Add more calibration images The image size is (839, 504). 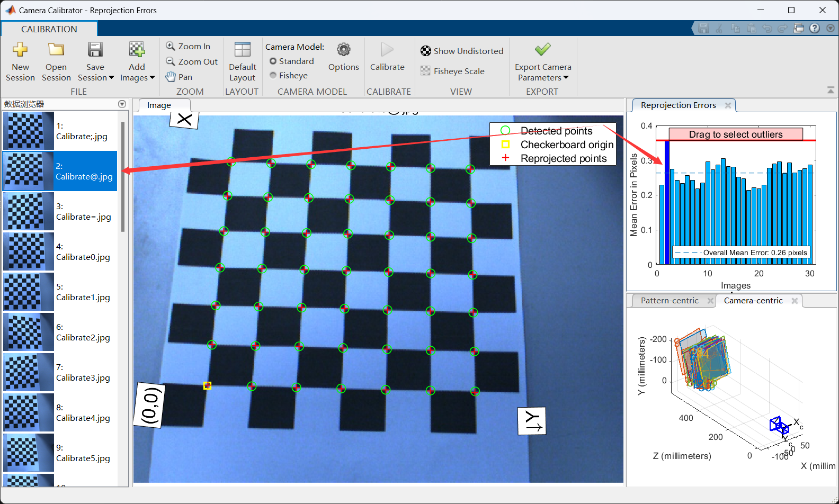point(137,61)
